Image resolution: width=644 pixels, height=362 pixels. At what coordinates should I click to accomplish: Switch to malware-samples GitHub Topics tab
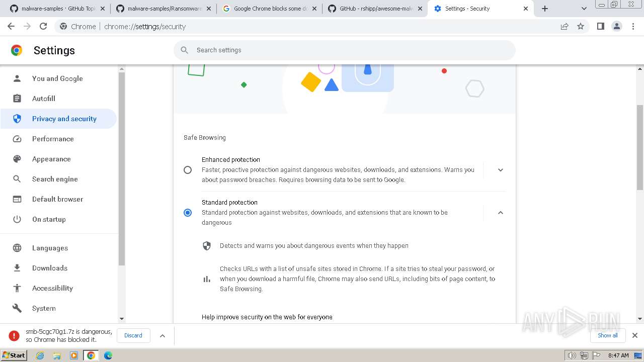[57, 9]
